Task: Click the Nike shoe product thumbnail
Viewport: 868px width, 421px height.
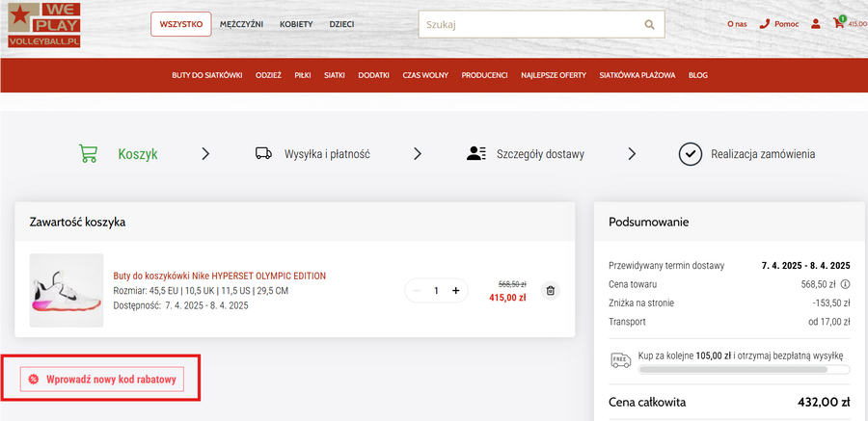Action: [x=67, y=290]
